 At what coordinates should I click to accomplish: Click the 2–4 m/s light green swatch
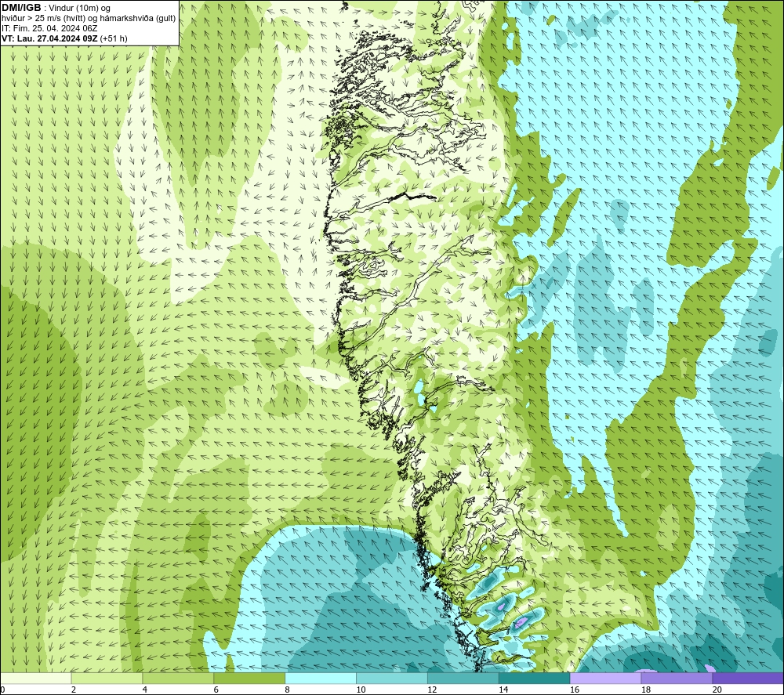click(x=107, y=678)
